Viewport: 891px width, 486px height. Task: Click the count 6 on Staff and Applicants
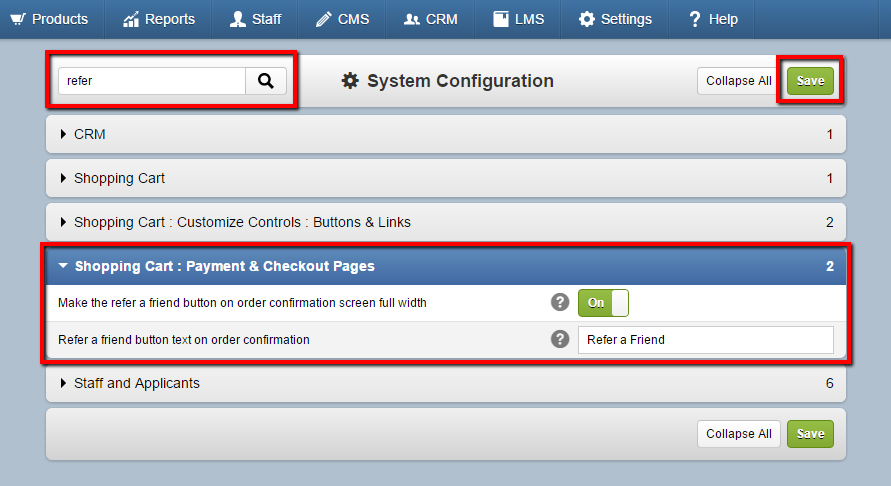pos(830,383)
